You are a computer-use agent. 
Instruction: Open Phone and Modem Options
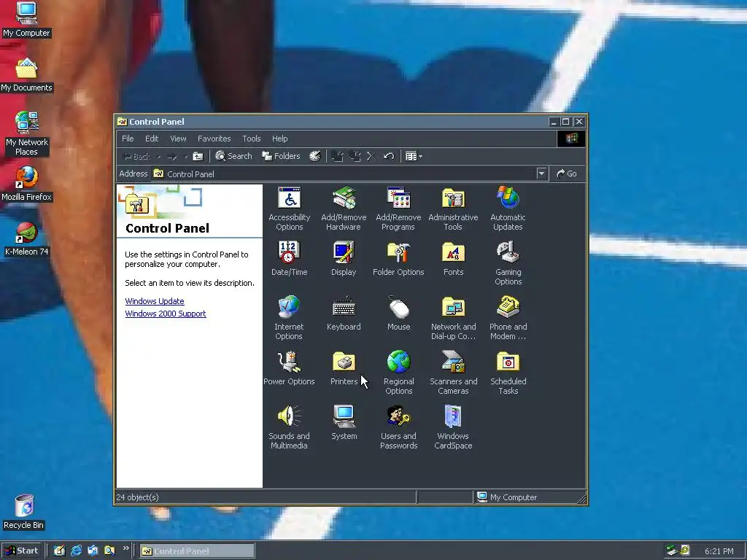[x=508, y=318]
